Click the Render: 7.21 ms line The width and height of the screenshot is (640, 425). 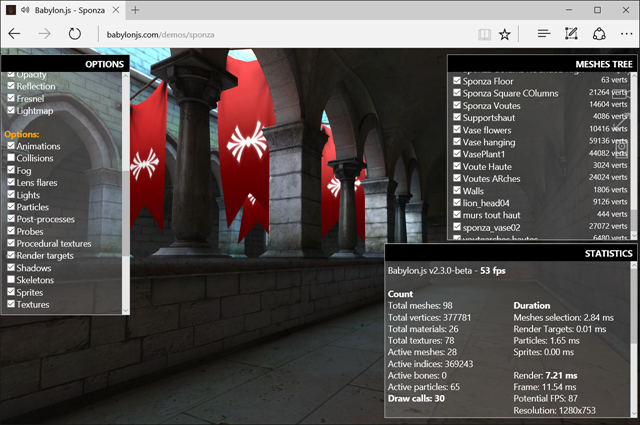[x=545, y=375]
